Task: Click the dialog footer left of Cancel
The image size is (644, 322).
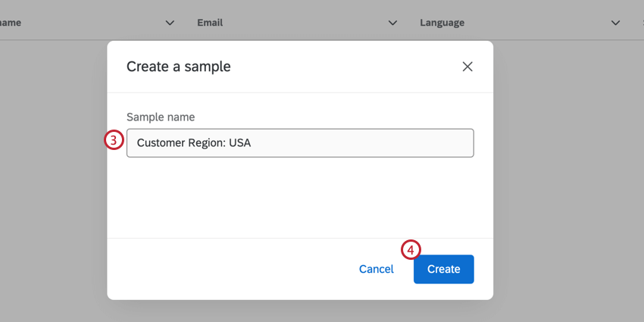Action: [227, 269]
